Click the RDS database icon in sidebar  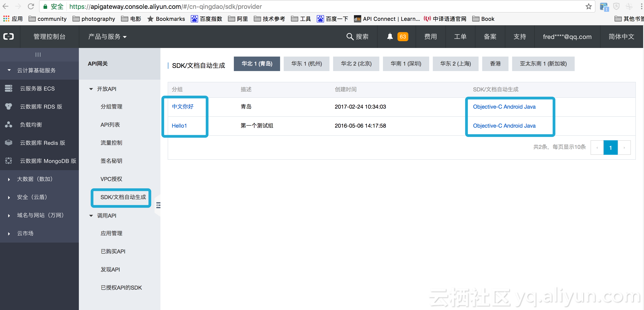[x=9, y=107]
